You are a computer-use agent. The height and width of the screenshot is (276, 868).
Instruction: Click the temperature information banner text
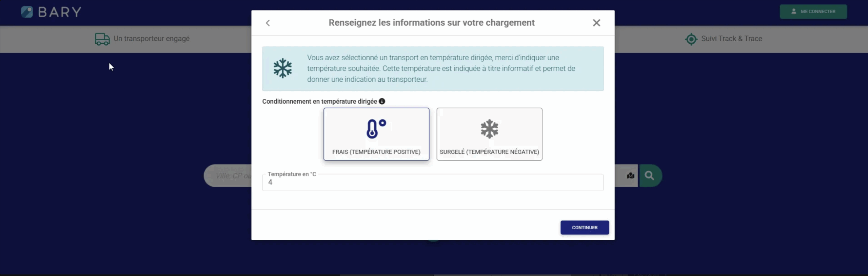441,68
